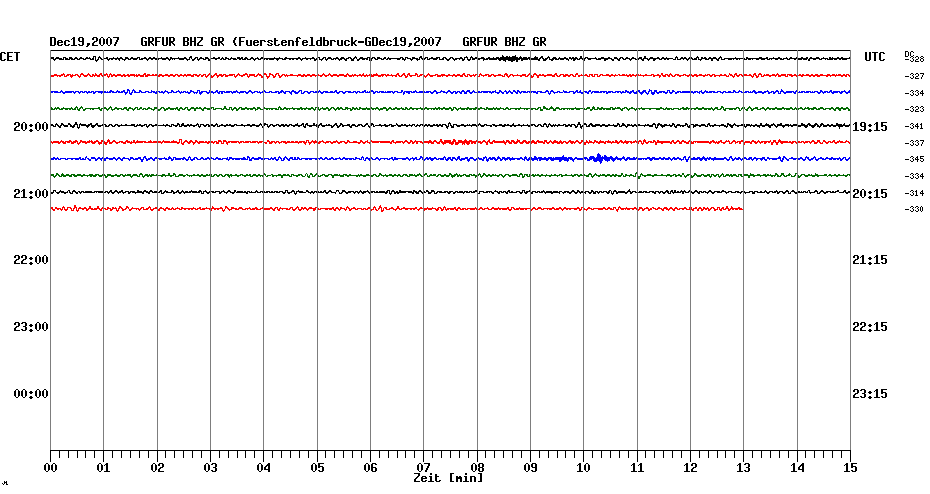Click the 11 minute axis label
Viewport: 930px width, 494px height.
637,468
